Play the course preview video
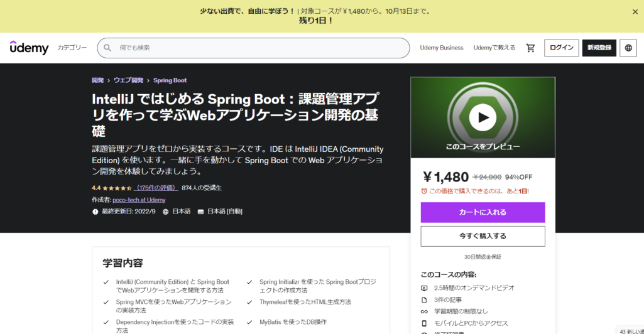The height and width of the screenshot is (334, 644). [x=483, y=117]
